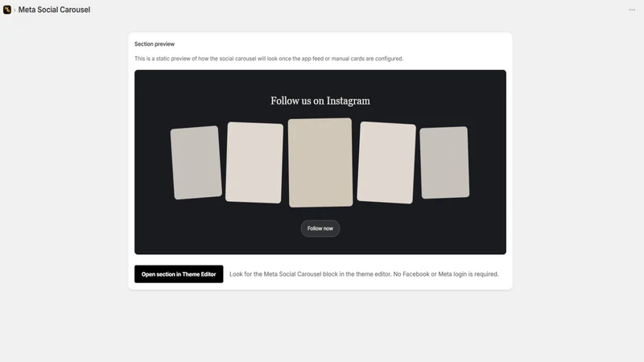Select the center carousel card
The image size is (644, 362).
pyautogui.click(x=320, y=162)
